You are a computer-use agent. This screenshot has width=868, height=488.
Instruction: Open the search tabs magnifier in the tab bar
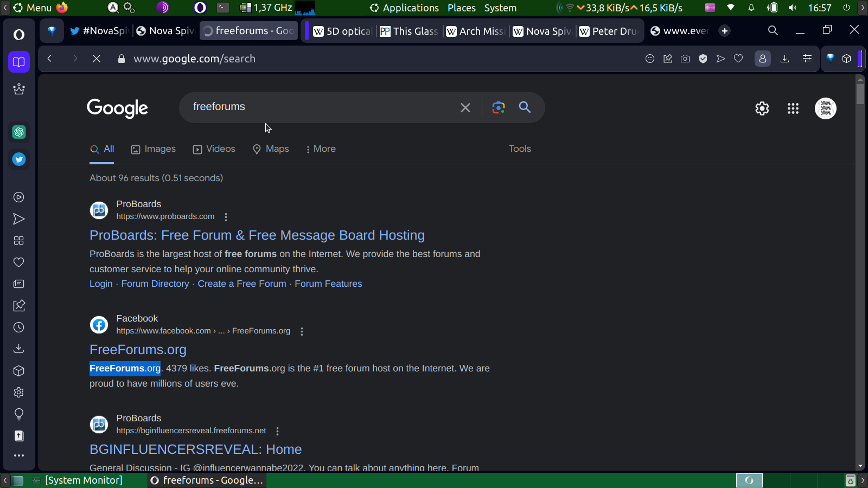pyautogui.click(x=773, y=31)
